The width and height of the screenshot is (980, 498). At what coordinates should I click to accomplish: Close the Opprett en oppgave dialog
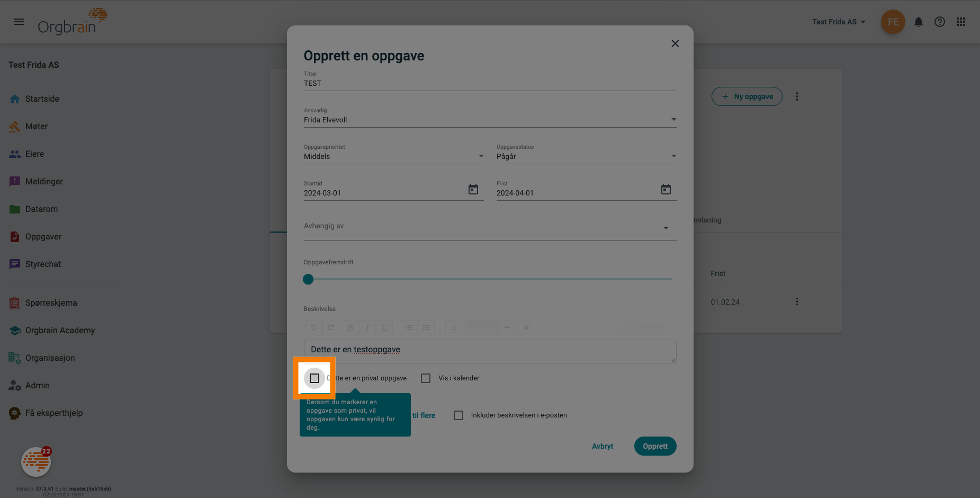pos(675,43)
